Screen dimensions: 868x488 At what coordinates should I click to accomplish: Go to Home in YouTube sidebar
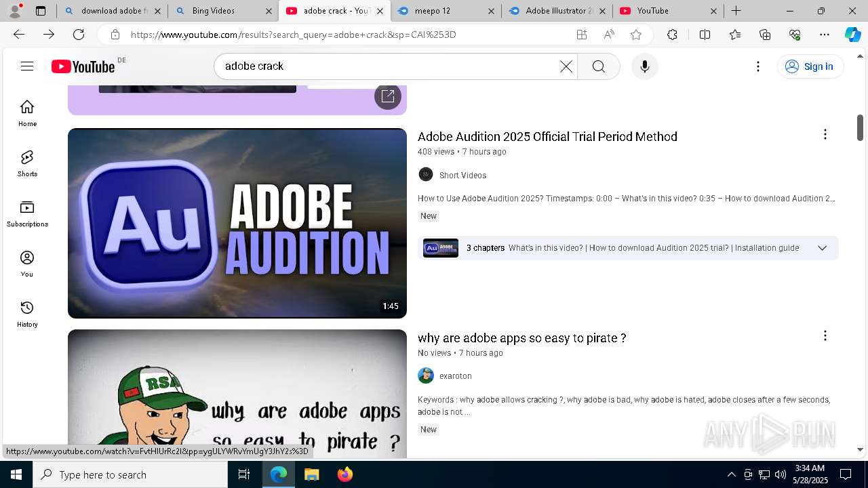coord(27,113)
